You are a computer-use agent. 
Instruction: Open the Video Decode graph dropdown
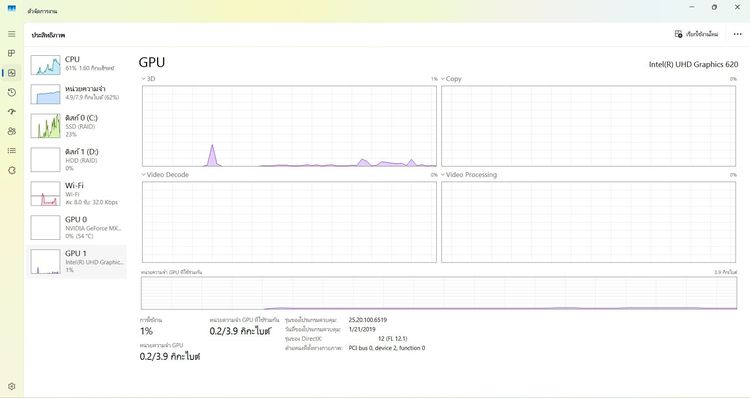(165, 175)
